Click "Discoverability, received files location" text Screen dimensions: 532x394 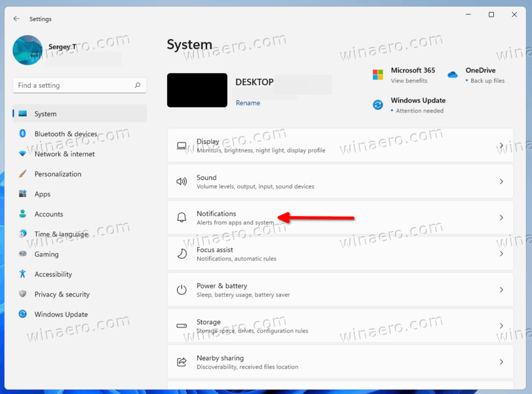(x=247, y=367)
